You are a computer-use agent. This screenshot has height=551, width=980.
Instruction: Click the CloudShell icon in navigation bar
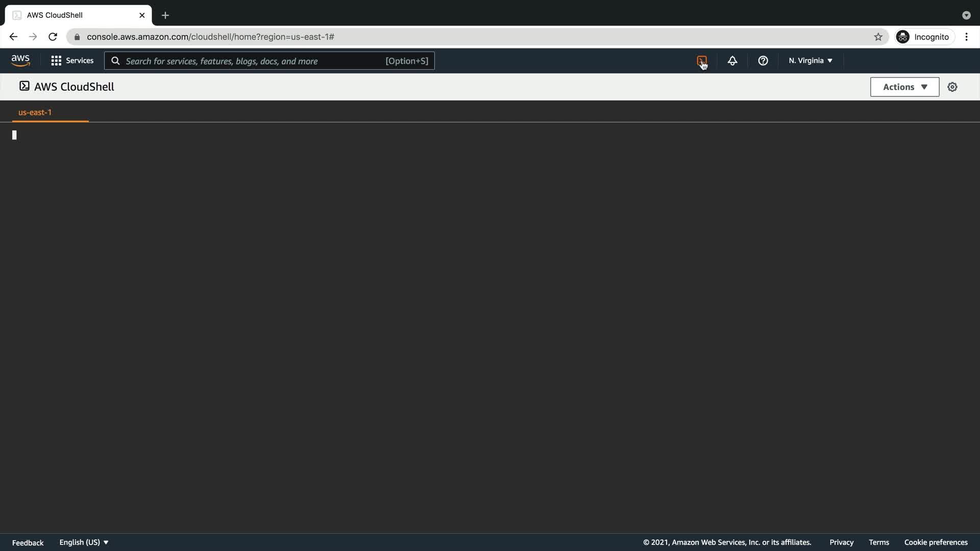coord(701,61)
